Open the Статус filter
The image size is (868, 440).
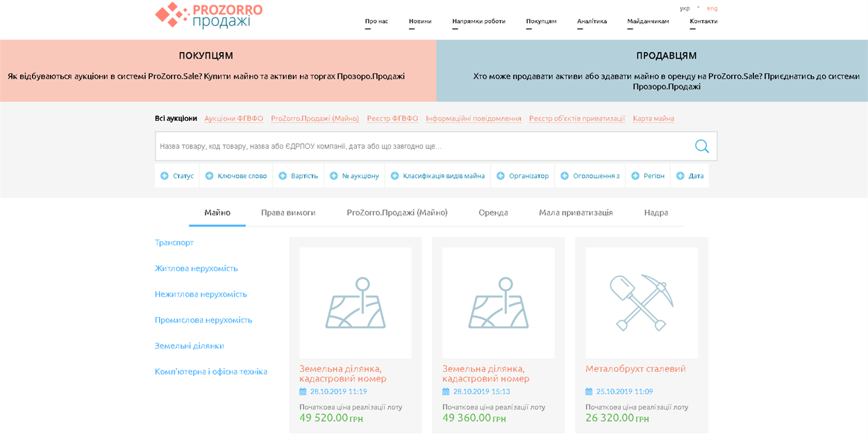click(177, 176)
